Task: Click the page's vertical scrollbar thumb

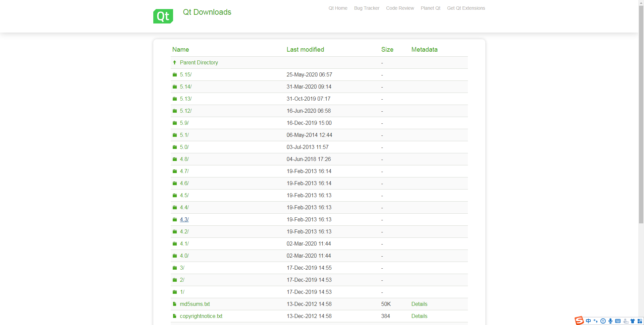Action: [x=641, y=115]
